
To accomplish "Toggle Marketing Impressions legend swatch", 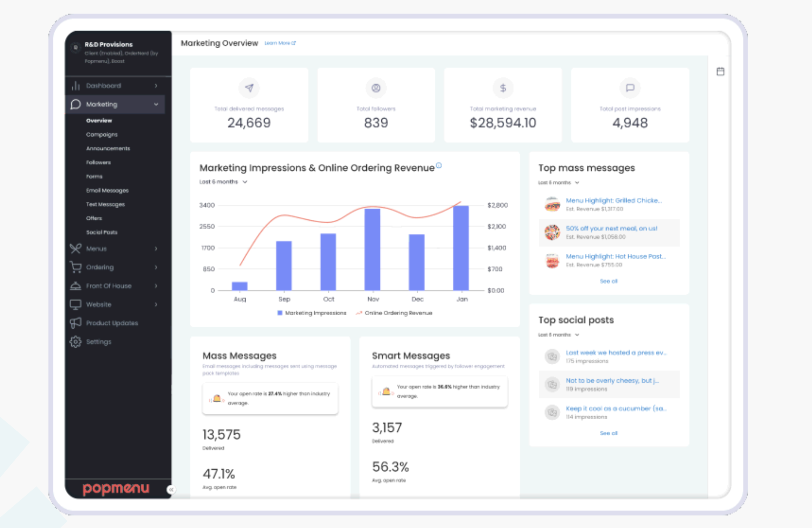I will tap(280, 313).
